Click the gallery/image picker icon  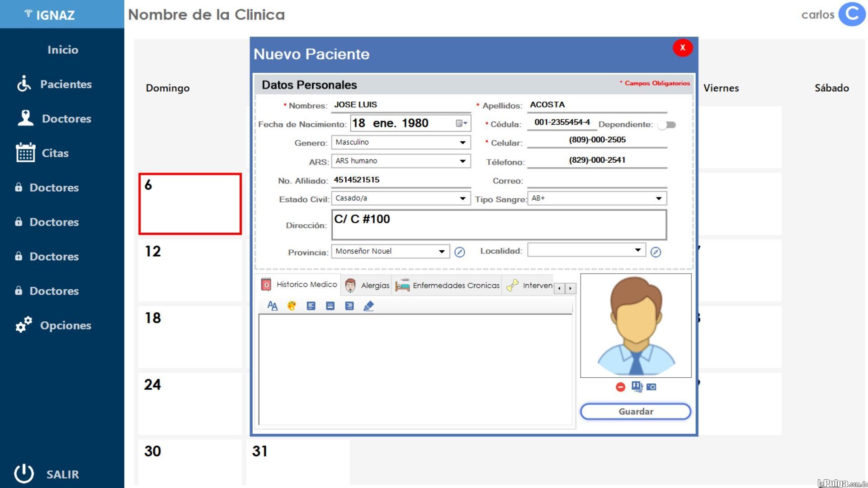point(636,386)
